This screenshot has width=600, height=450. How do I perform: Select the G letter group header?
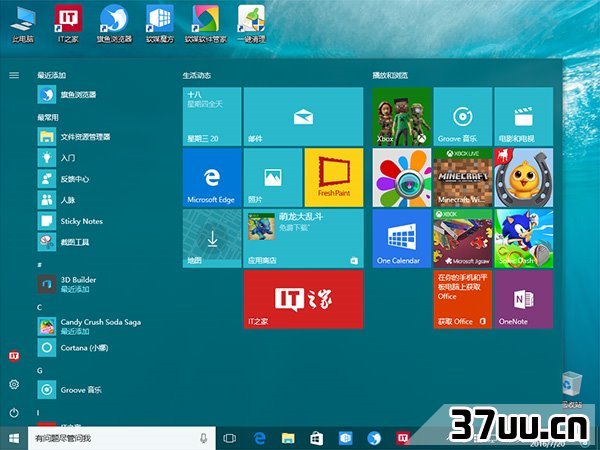tap(39, 370)
